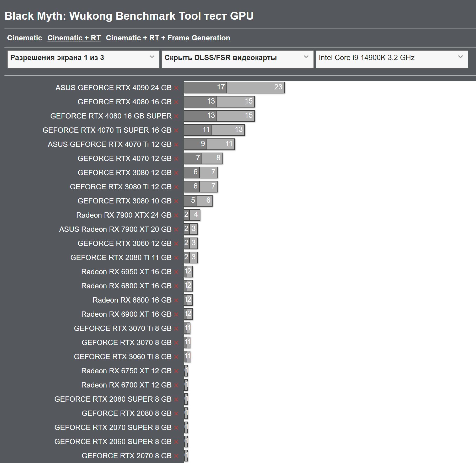Remove GEFORCE RTX 2080 SUPER 8 GB row
The width and height of the screenshot is (476, 463).
point(176,399)
